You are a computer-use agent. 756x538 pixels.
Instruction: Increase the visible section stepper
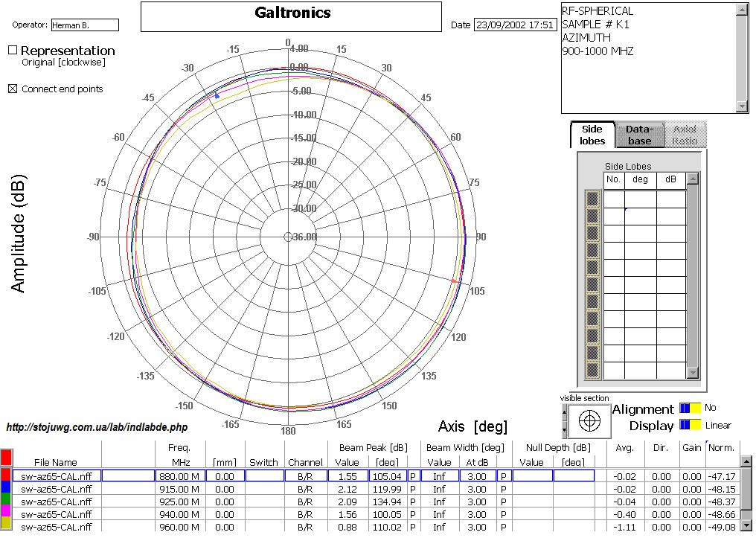point(564,412)
